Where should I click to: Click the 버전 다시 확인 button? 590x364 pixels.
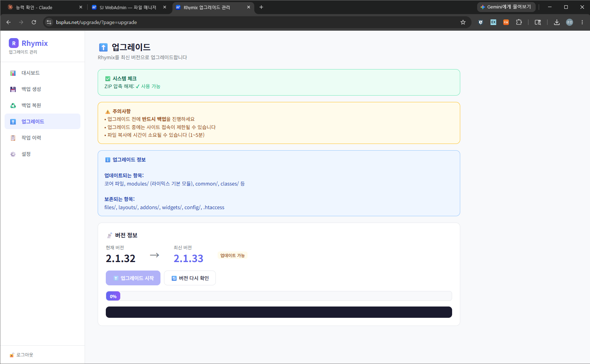(x=190, y=278)
